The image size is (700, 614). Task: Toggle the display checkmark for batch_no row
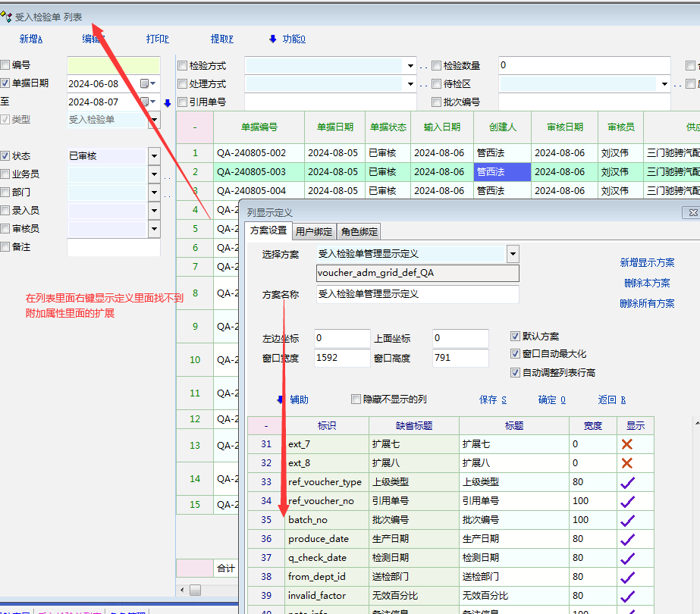click(626, 520)
